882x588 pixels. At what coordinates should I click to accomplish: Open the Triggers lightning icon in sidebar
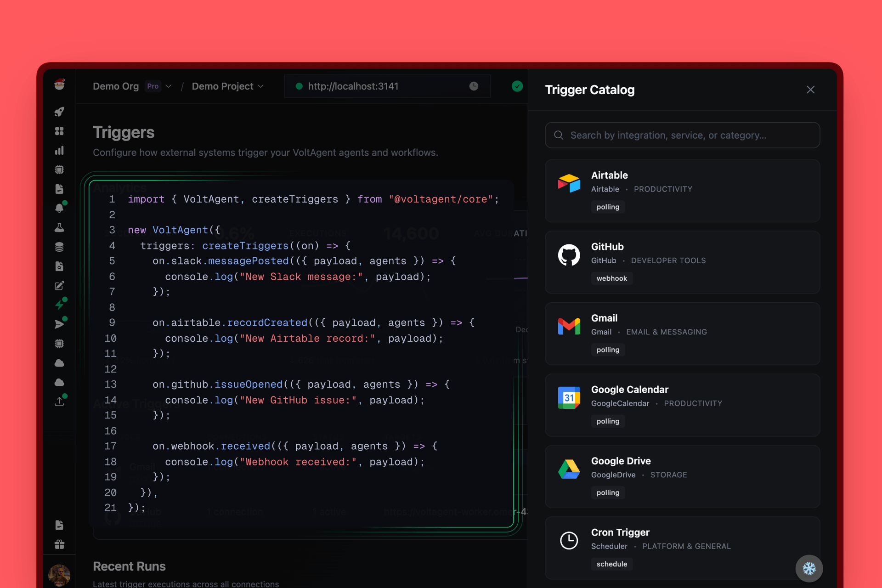[60, 304]
